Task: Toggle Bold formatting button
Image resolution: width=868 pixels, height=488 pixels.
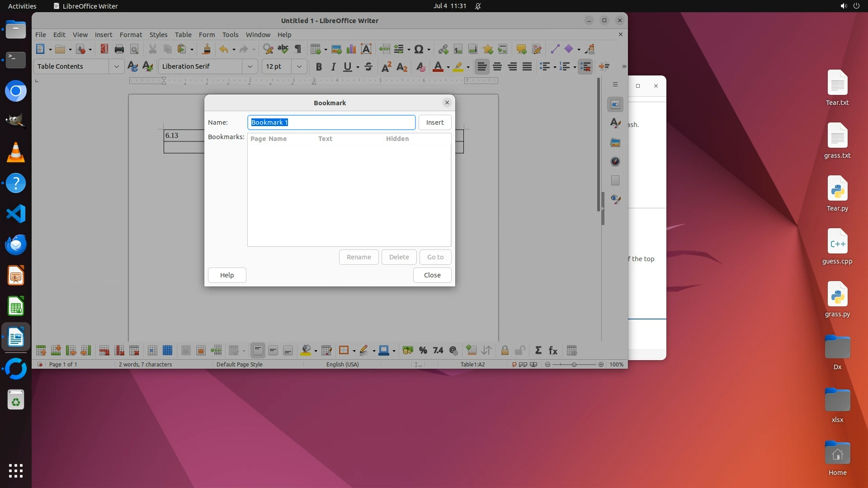Action: point(319,67)
